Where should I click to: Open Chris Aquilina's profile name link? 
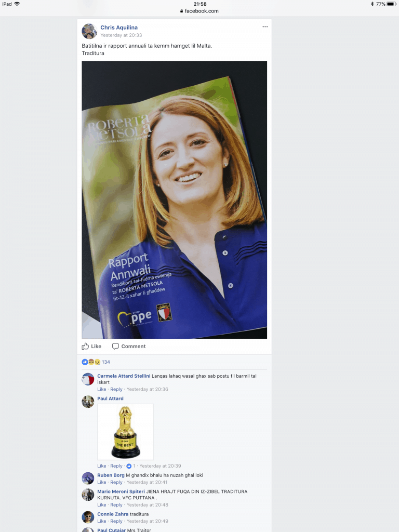tap(119, 28)
